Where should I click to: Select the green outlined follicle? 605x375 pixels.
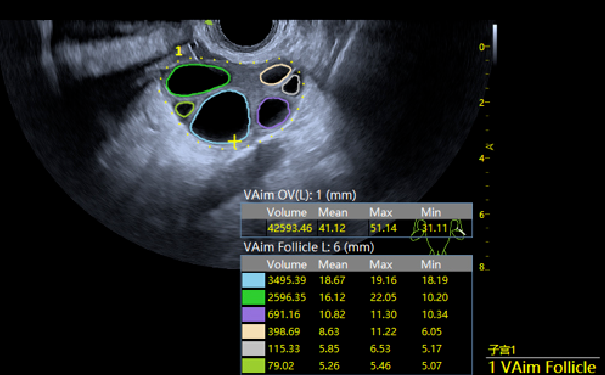coord(198,80)
